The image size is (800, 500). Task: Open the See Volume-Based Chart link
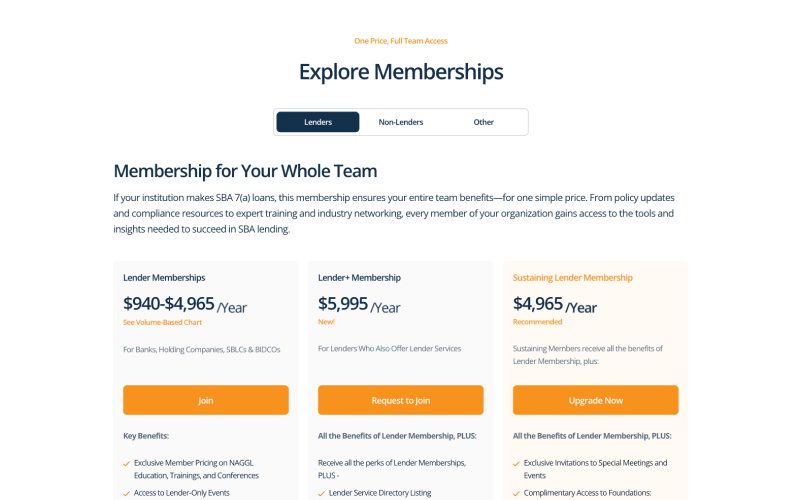(x=161, y=322)
